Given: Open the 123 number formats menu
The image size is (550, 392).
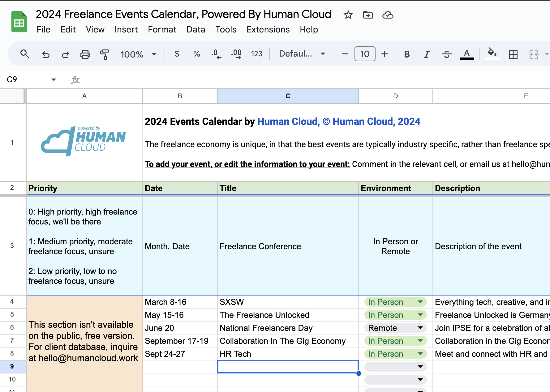Looking at the screenshot, I should [x=257, y=54].
